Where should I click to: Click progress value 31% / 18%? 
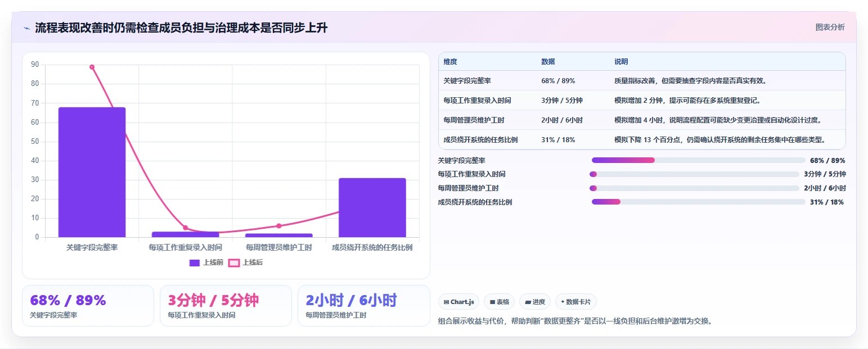[x=827, y=202]
